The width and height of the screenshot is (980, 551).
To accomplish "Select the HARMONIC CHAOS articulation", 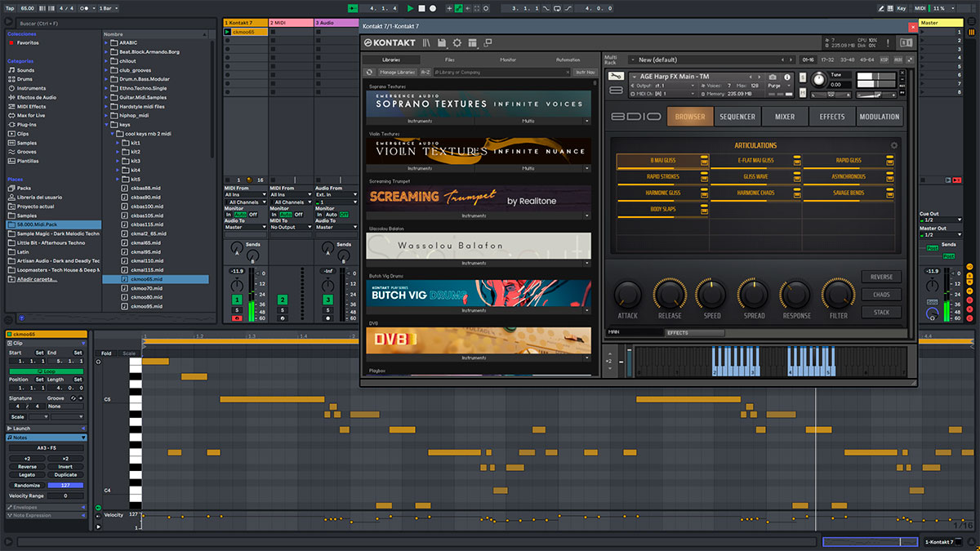I will (x=755, y=193).
